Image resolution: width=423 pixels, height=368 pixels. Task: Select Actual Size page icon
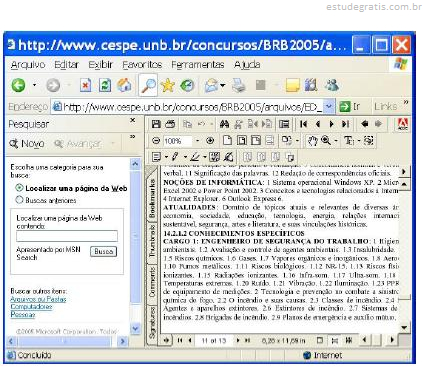coord(227,140)
